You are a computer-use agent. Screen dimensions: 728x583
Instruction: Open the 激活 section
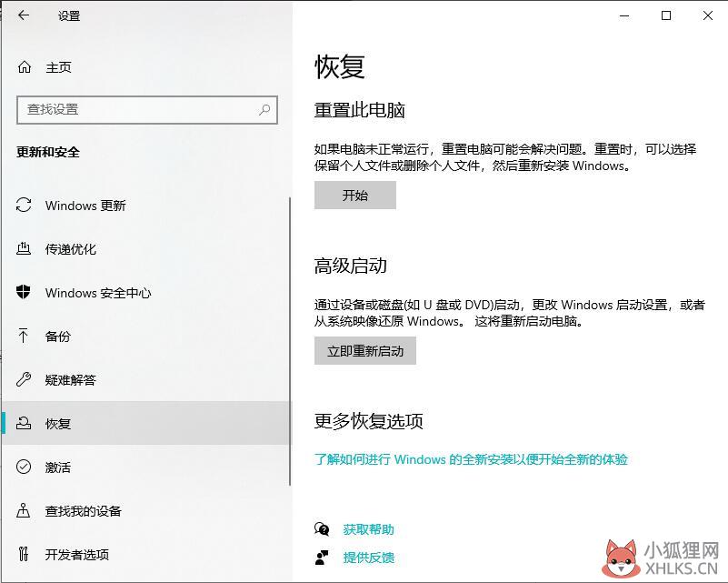pyautogui.click(x=57, y=467)
